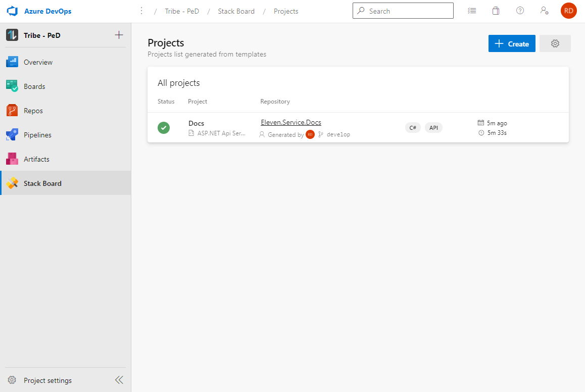
Task: Click the ASP.NET Api Ser... template text
Action: click(221, 133)
